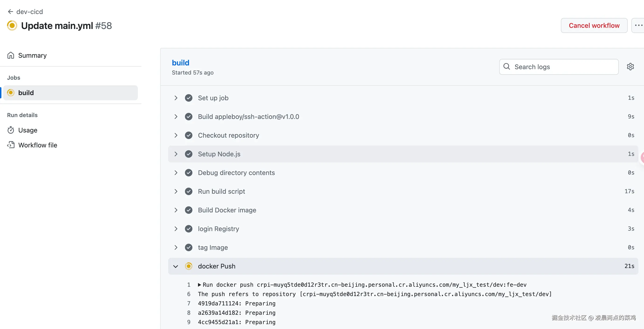Image resolution: width=644 pixels, height=329 pixels.
Task: Click log line number 8
Action: tap(189, 313)
